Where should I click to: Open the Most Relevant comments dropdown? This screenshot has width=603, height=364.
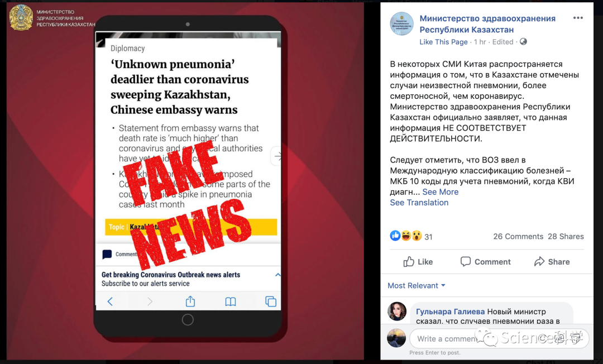417,286
